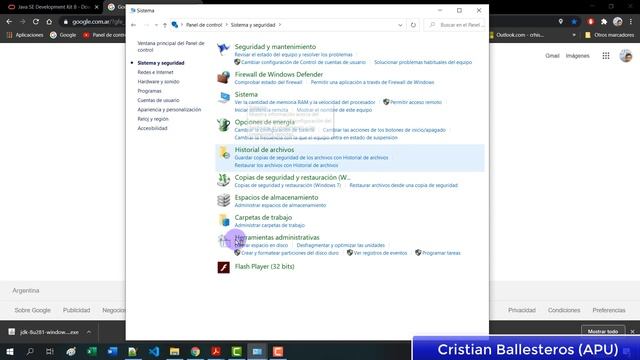Viewport: 640px width, 360px height.
Task: Expand the address bar history dropdown
Action: [x=400, y=25]
